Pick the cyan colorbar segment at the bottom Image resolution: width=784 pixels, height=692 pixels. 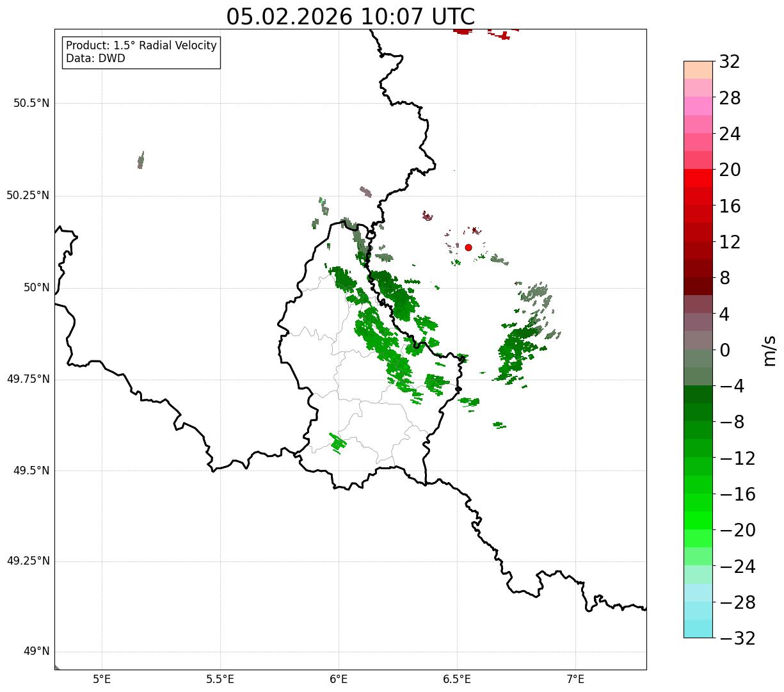pos(698,629)
